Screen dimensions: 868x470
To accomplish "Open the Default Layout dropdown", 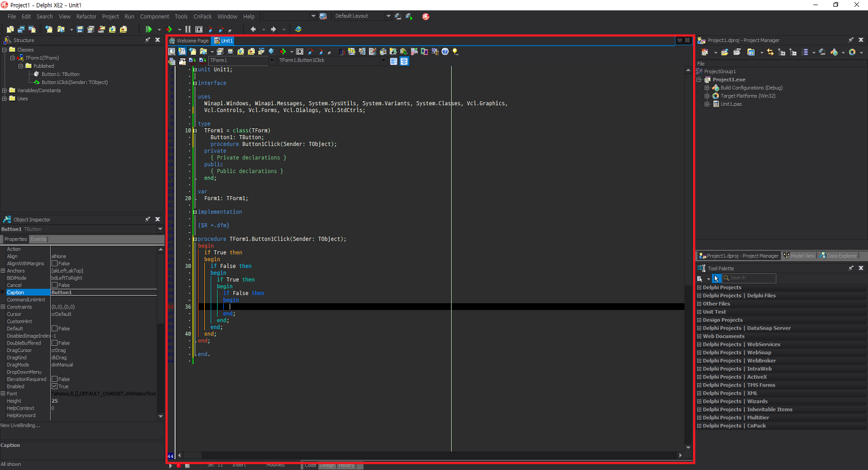I will click(387, 16).
